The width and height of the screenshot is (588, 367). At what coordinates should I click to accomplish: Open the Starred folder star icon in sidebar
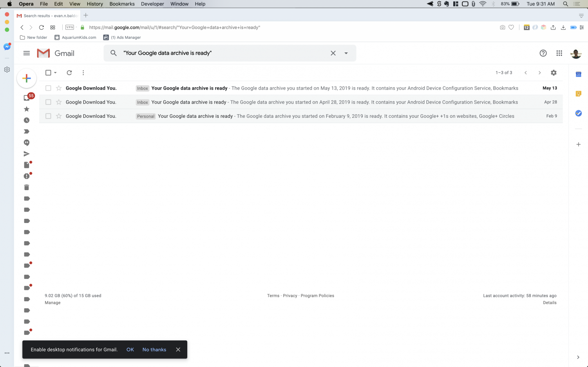27,109
